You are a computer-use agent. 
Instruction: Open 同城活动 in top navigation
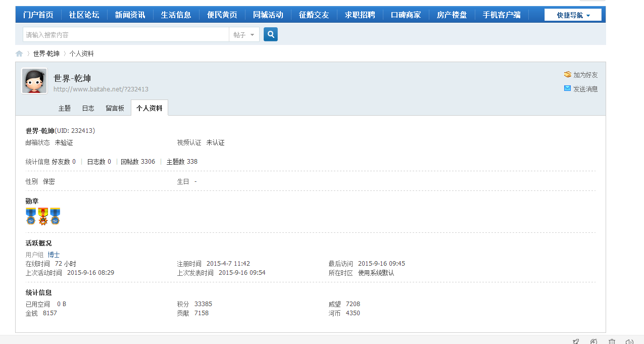pyautogui.click(x=268, y=15)
